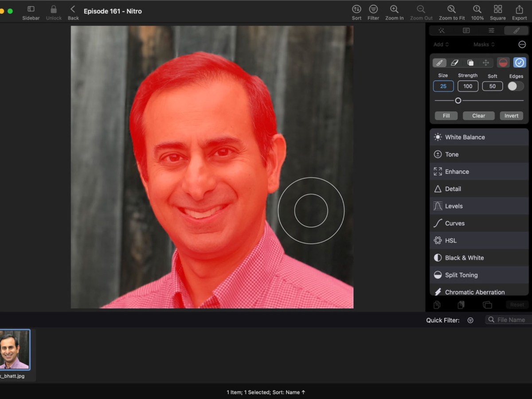Click the brush size slider handle
Image resolution: width=532 pixels, height=399 pixels.
tap(458, 101)
